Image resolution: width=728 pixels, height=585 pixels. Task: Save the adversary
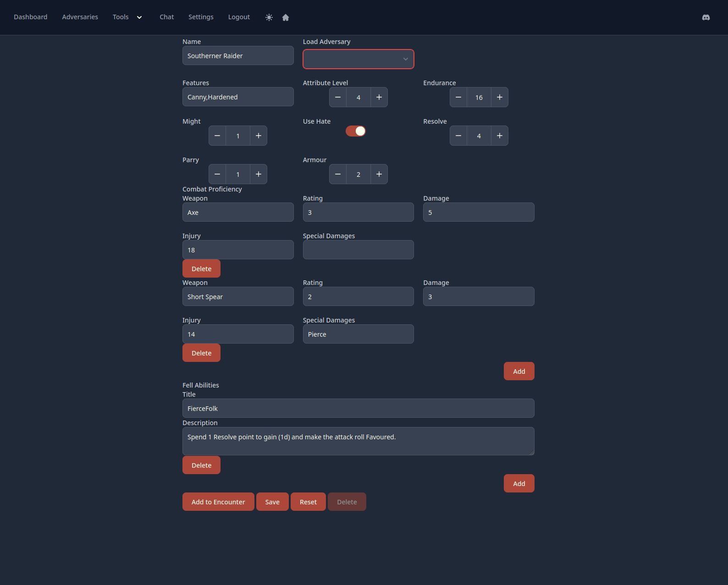[x=272, y=502]
